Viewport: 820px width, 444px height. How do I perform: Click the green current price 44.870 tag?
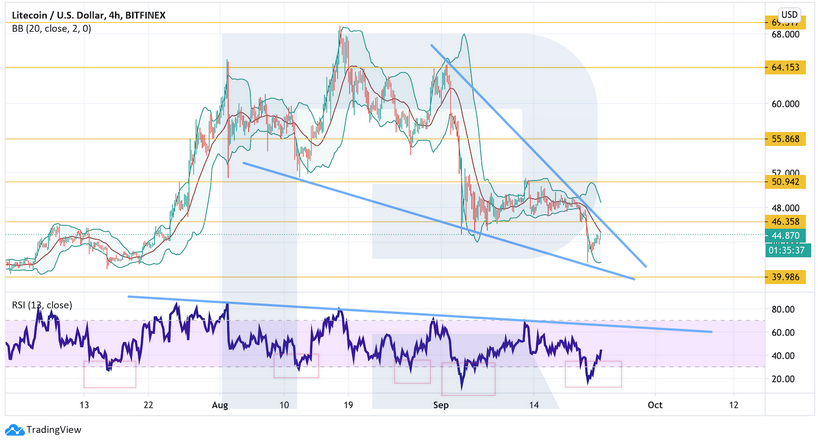click(786, 235)
